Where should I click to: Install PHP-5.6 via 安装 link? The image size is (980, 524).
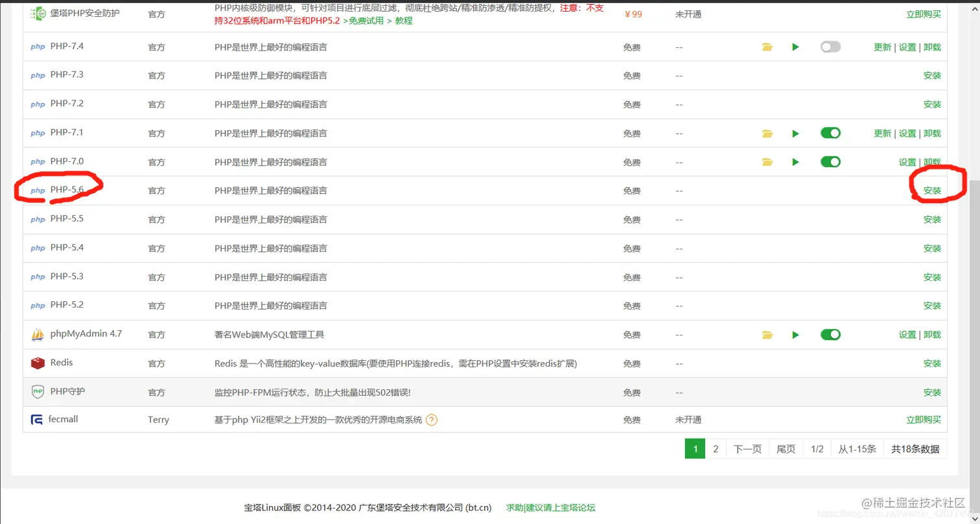click(932, 191)
